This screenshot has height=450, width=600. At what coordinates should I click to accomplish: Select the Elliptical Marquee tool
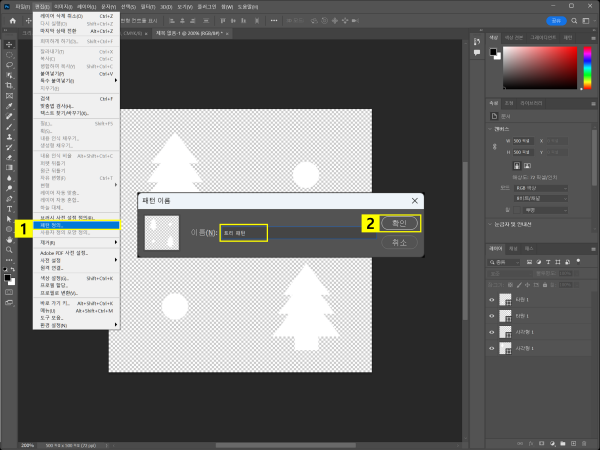click(x=9, y=55)
